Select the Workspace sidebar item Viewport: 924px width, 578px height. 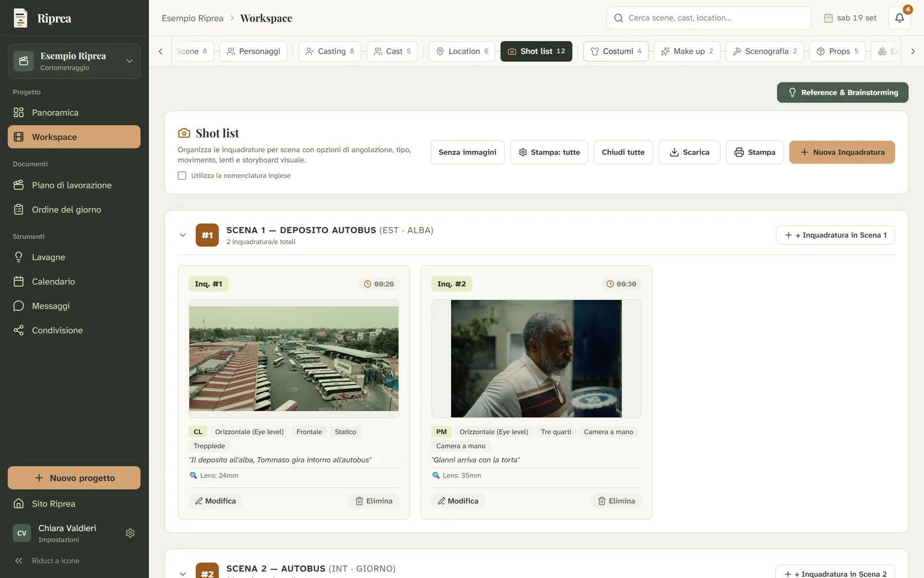74,137
